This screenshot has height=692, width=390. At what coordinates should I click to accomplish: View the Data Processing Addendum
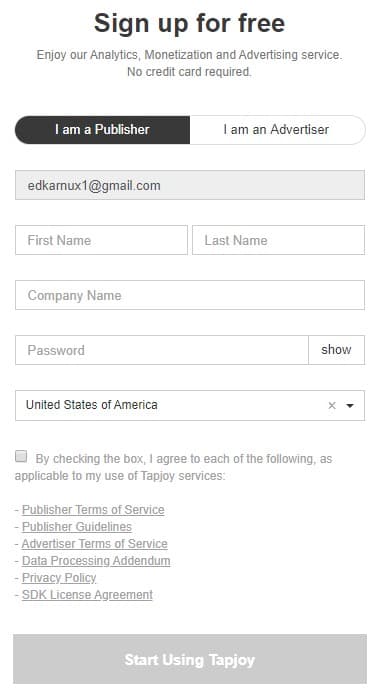pos(96,560)
